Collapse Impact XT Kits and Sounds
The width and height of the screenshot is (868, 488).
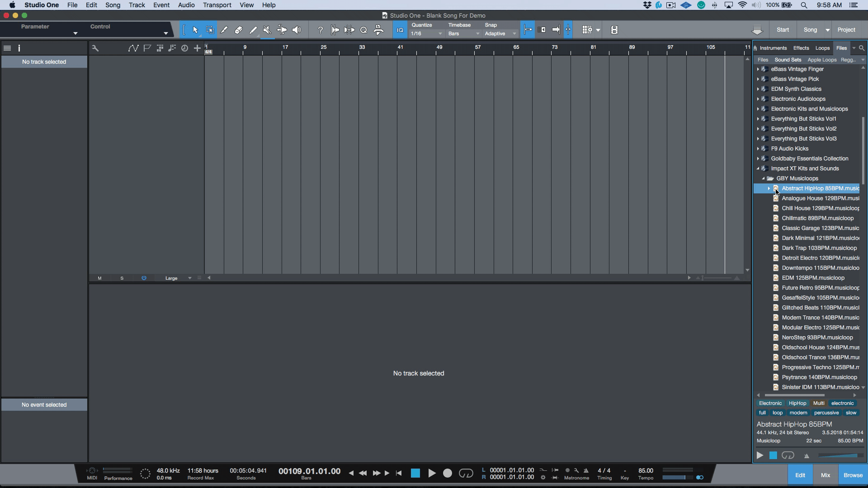758,169
